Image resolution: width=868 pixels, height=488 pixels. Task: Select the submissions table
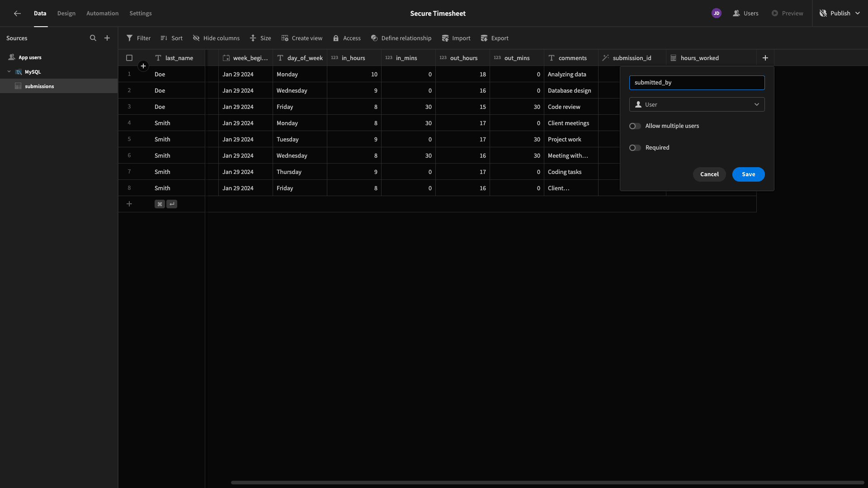pos(59,86)
